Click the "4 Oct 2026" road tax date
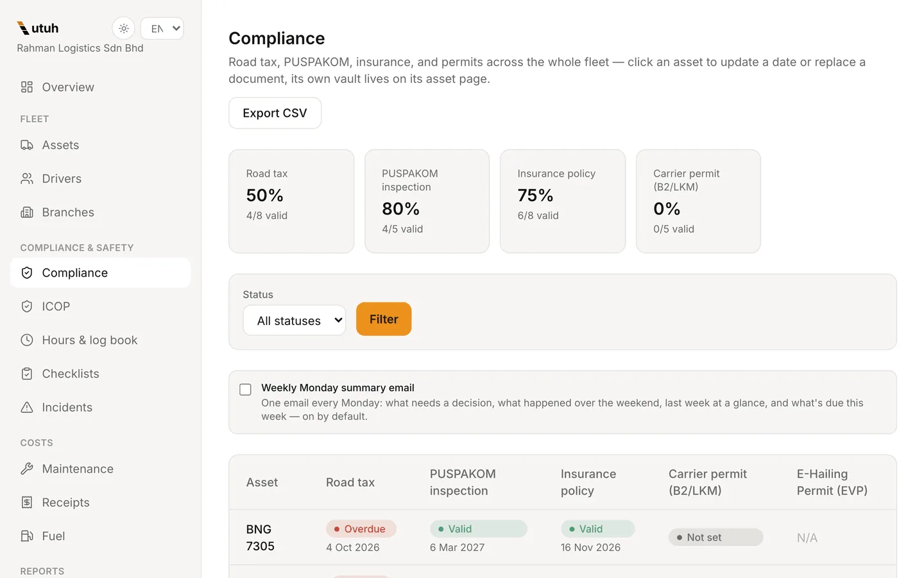 coord(353,547)
